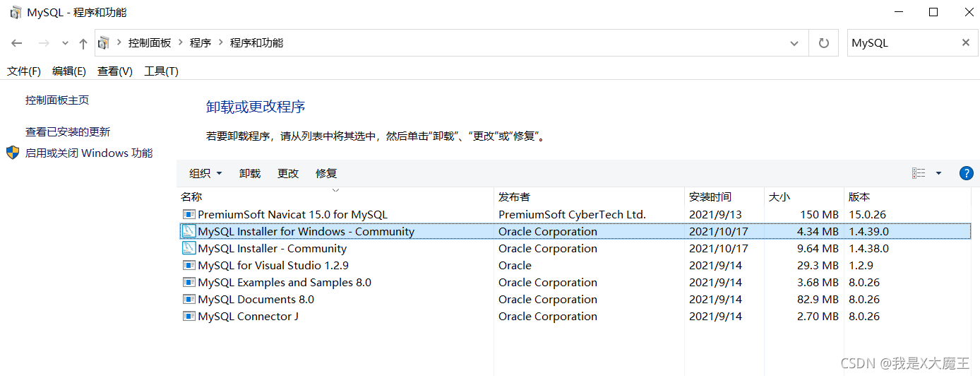
Task: Click size 150 MB cell
Action: point(819,214)
